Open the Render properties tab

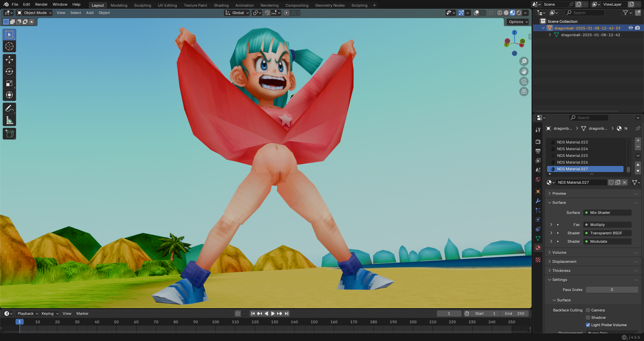pyautogui.click(x=538, y=142)
